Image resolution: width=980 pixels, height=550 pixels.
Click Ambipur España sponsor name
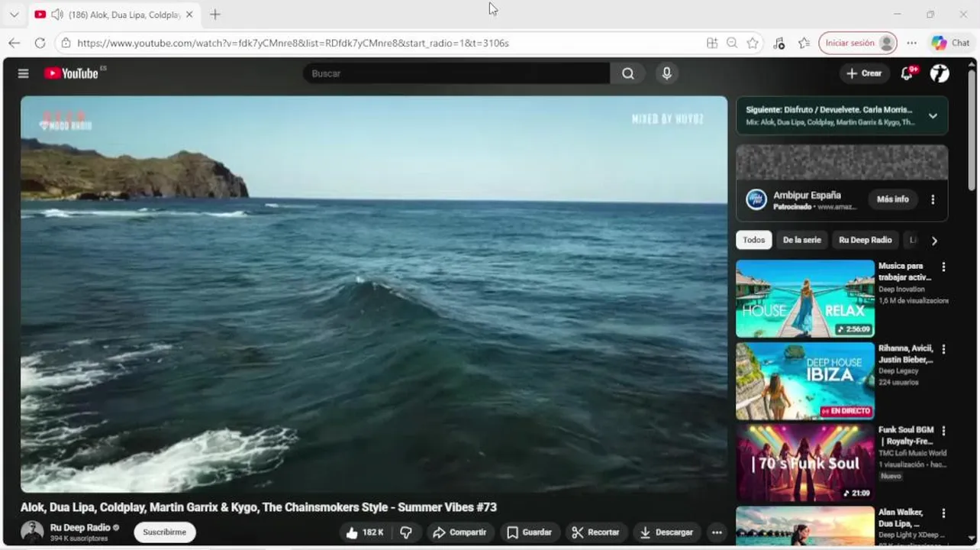[807, 195]
